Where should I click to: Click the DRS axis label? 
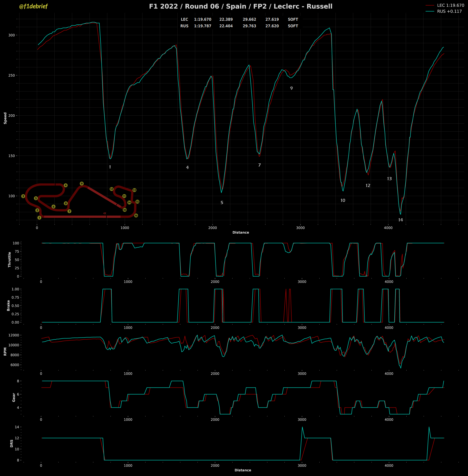click(11, 443)
